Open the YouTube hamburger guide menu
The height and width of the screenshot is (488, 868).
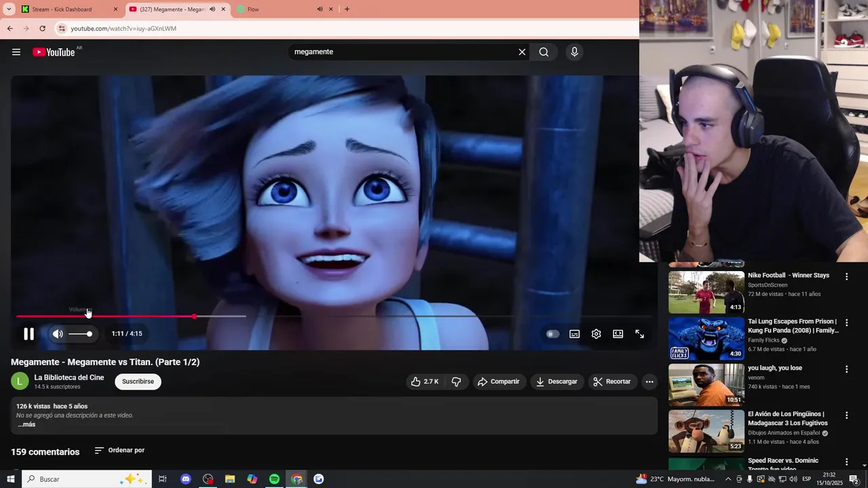(x=16, y=52)
